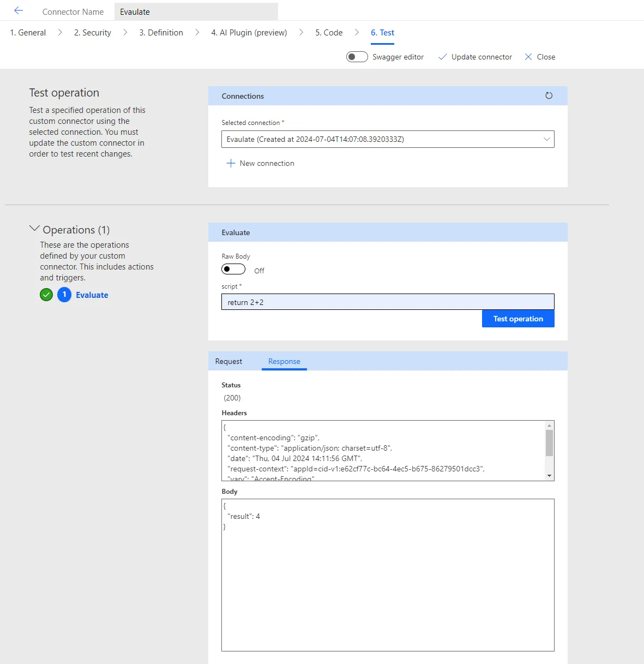Refresh the connections list
The height and width of the screenshot is (664, 644).
click(549, 95)
